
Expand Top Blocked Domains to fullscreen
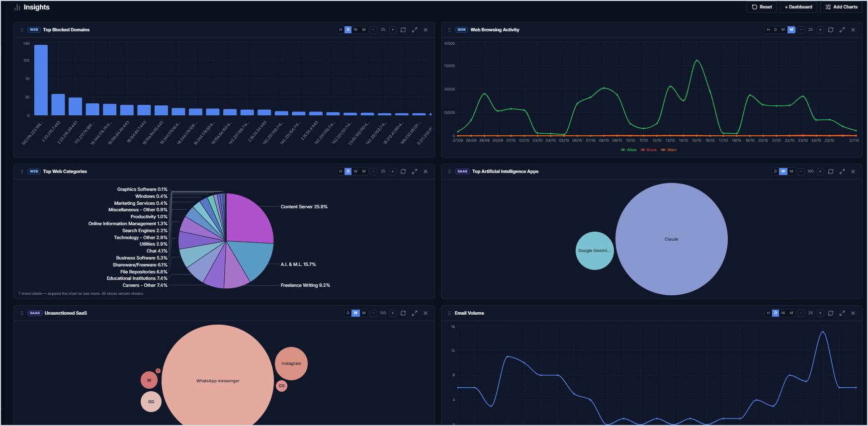[x=415, y=30]
